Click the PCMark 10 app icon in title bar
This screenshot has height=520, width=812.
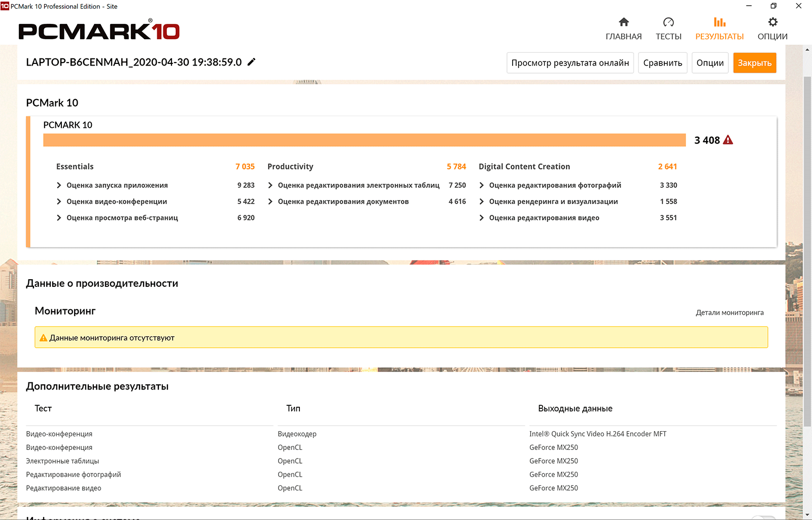coord(5,6)
